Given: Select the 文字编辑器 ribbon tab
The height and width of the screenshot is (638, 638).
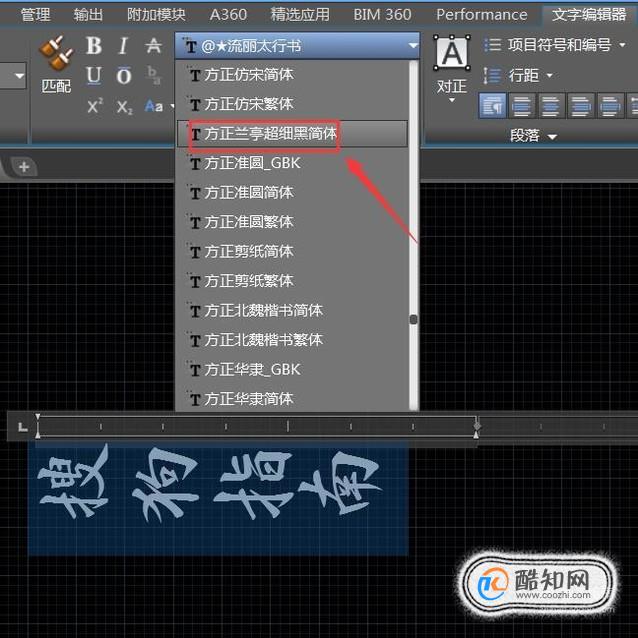Looking at the screenshot, I should [588, 15].
